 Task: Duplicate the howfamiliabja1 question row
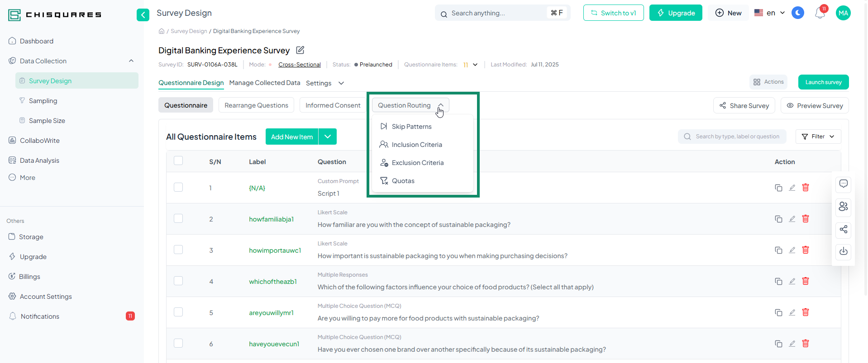pyautogui.click(x=778, y=219)
